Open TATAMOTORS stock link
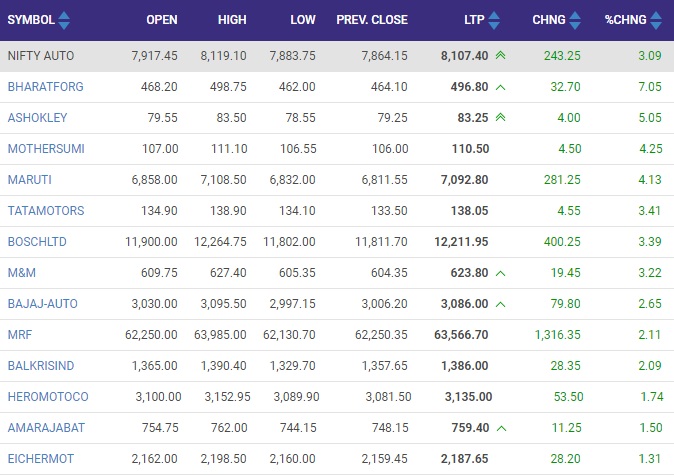This screenshot has width=674, height=476. point(46,211)
